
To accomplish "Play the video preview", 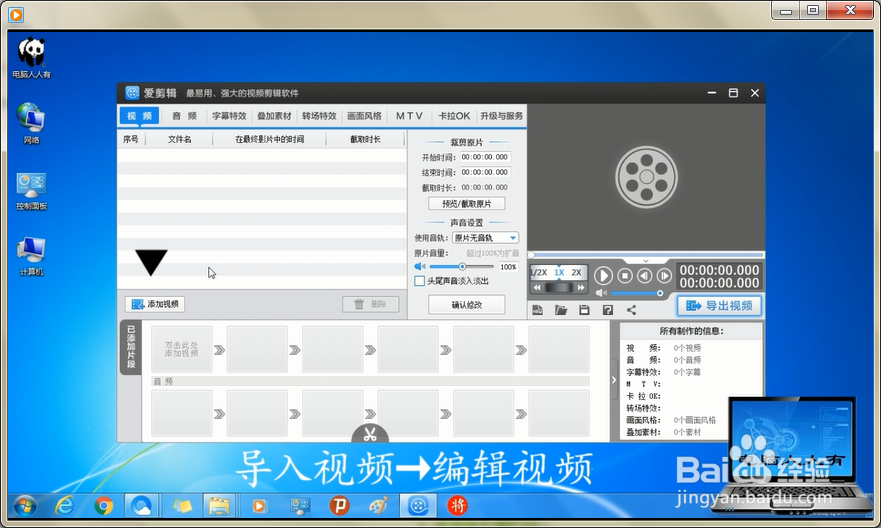I will [603, 276].
